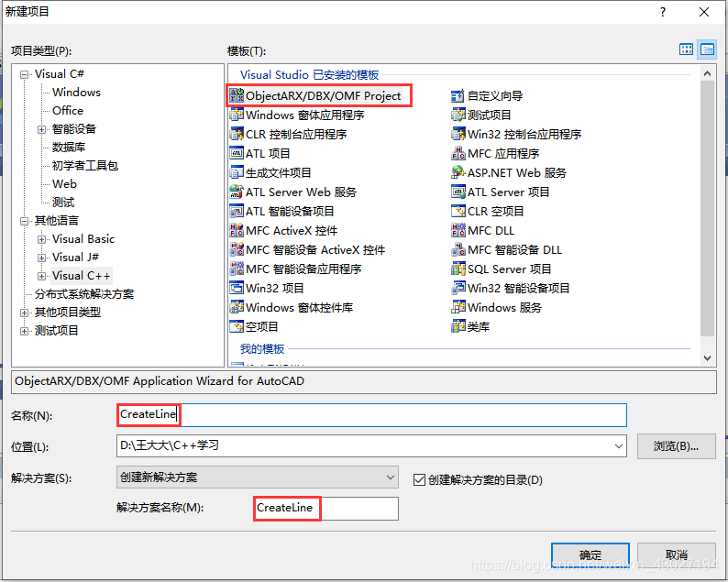Image resolution: width=728 pixels, height=582 pixels.
Task: Select the SQL Server 项目 icon
Action: tap(458, 269)
